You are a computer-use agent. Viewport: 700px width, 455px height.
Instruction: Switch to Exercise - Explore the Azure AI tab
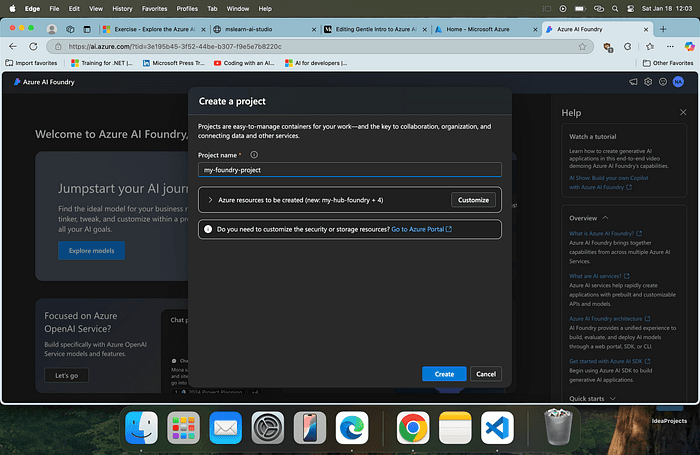(x=154, y=29)
